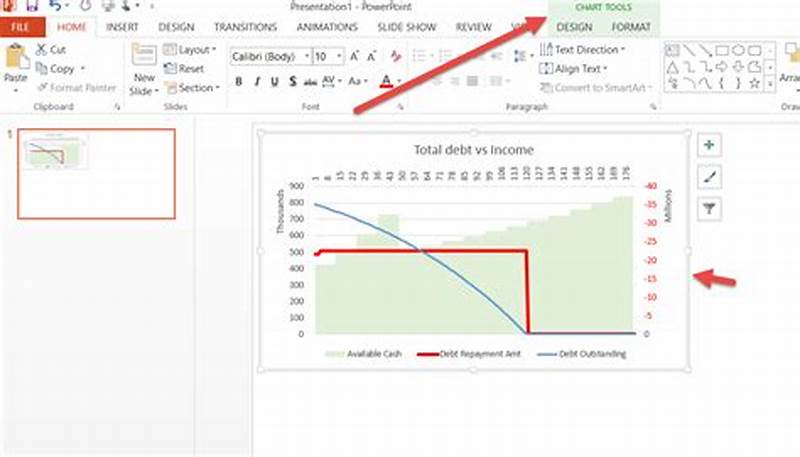
Task: Apply font color with red A button
Action: tap(386, 81)
